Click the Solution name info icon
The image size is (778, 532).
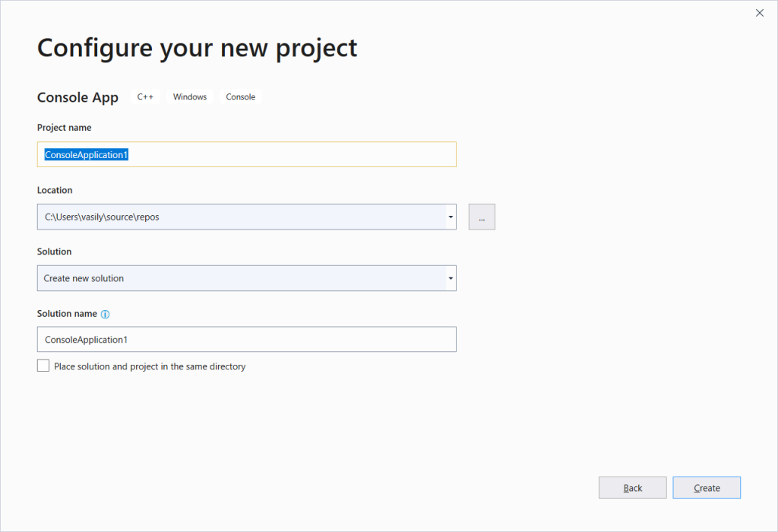(x=106, y=314)
